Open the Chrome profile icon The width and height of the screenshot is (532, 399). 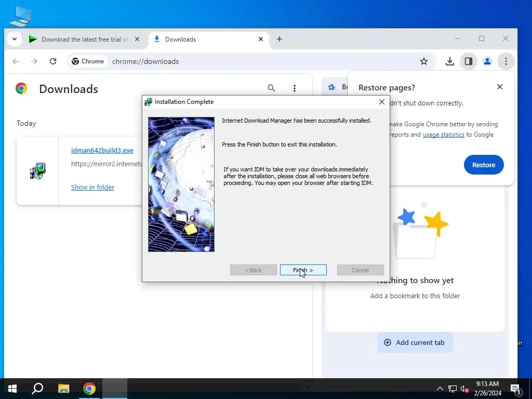(x=487, y=61)
